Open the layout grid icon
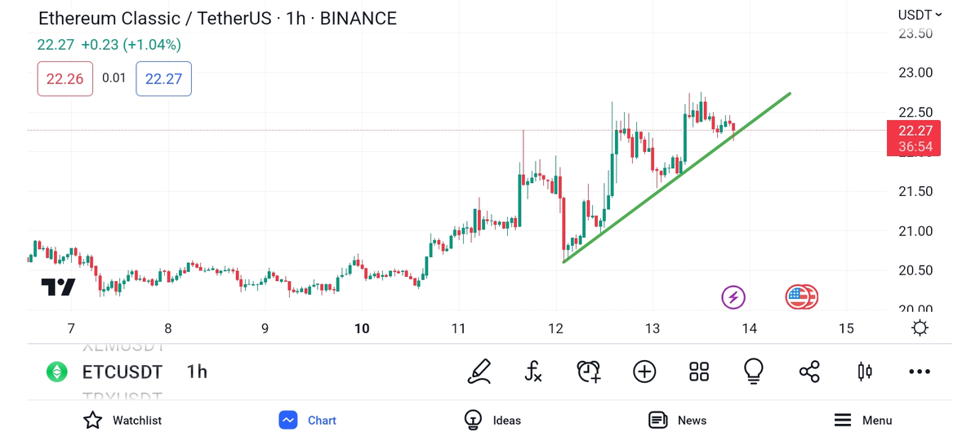The width and height of the screenshot is (980, 441). 699,372
